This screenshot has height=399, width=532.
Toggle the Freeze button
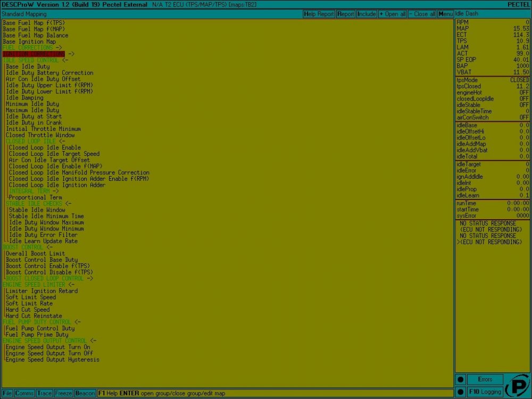pyautogui.click(x=63, y=393)
